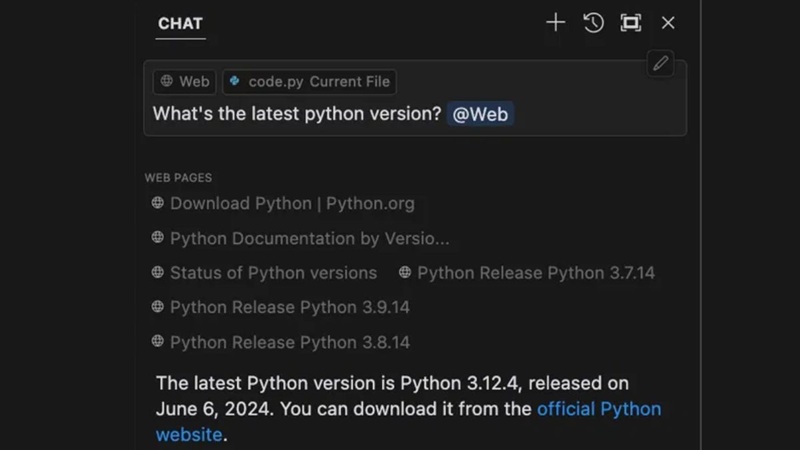Start a new chat with plus icon
This screenshot has width=800, height=450.
(555, 23)
